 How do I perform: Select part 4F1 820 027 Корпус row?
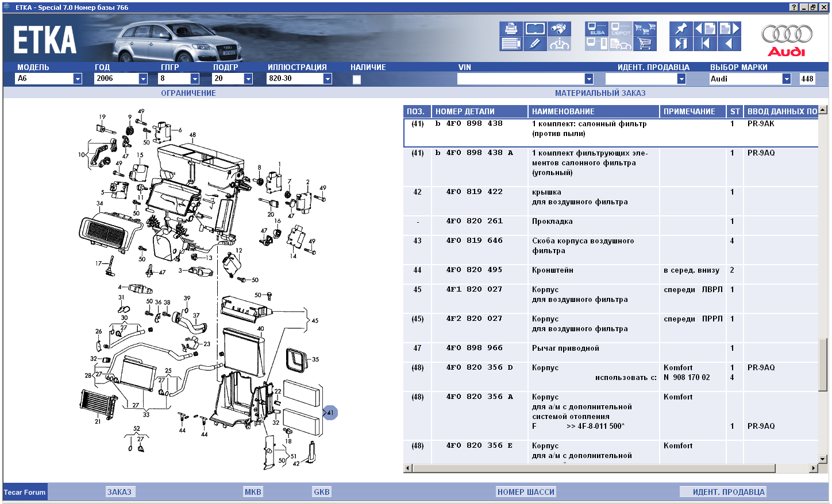pyautogui.click(x=611, y=298)
